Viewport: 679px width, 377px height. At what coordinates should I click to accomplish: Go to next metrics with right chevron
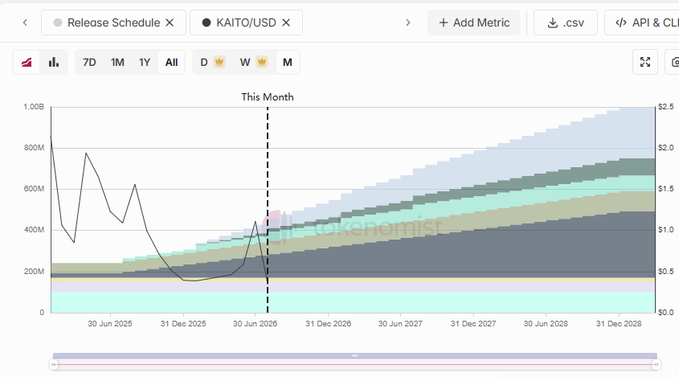click(x=407, y=23)
